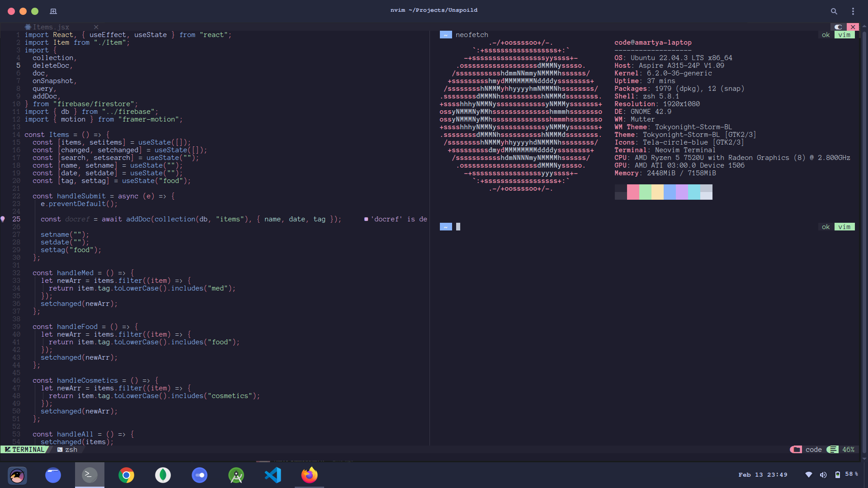
Task: Launch Android Studio from the taskbar
Action: [236, 475]
